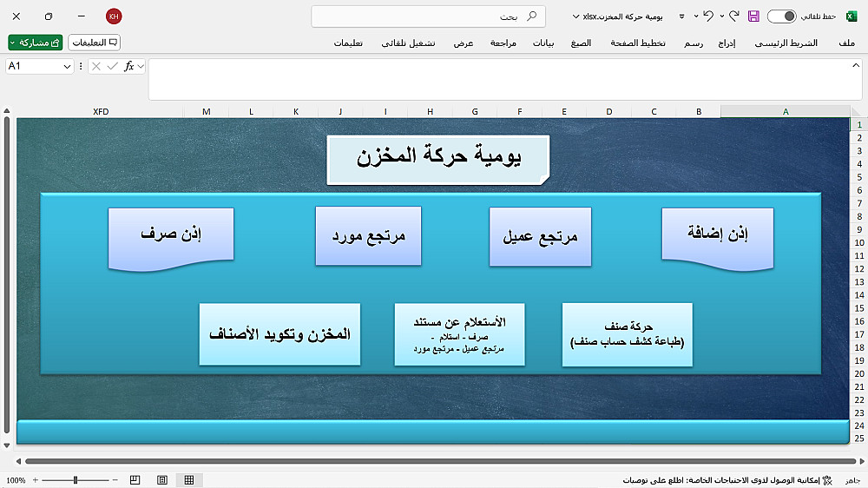Toggle the AutoSave switch
Screen dimensions: 868x488
782,16
